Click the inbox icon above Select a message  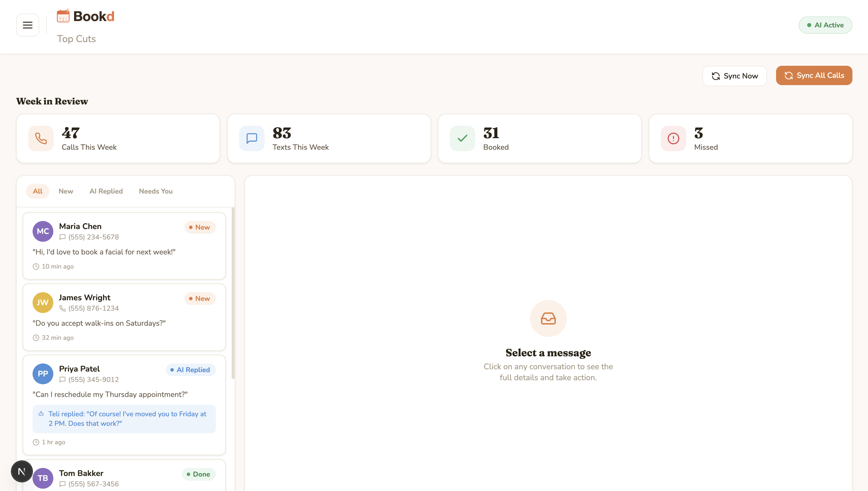pos(548,318)
